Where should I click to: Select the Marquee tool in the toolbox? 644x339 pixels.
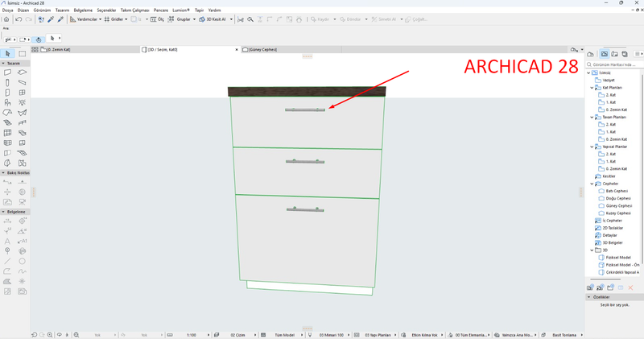[23, 54]
